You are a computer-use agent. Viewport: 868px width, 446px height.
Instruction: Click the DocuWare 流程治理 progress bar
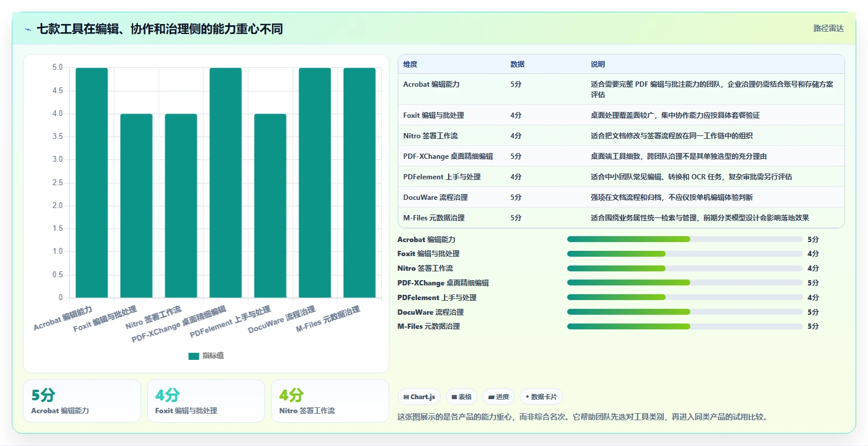(684, 312)
